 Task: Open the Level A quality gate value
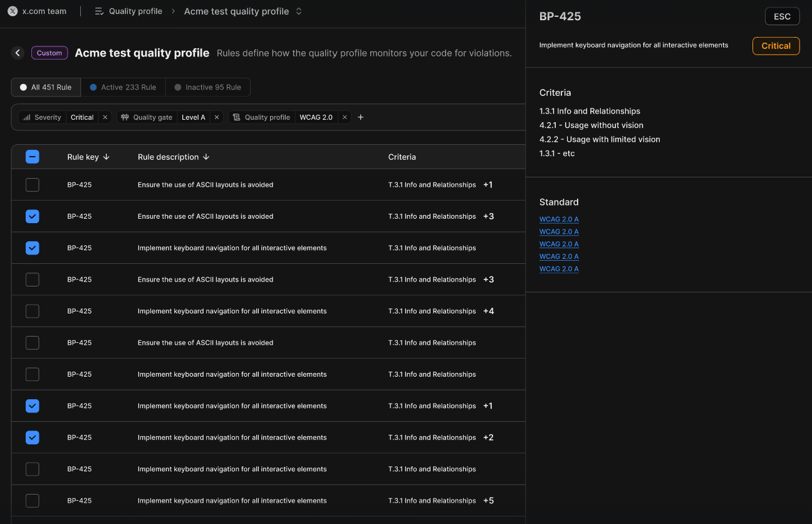[x=194, y=117]
